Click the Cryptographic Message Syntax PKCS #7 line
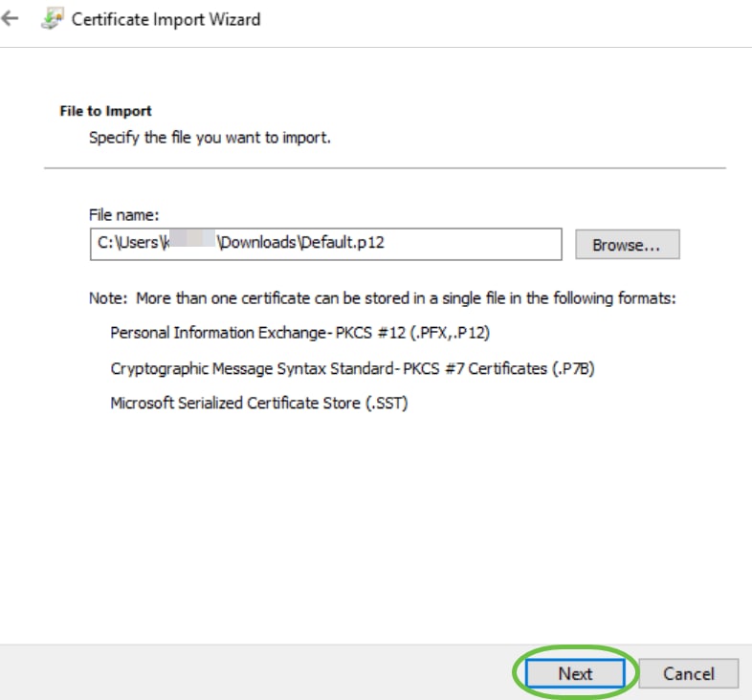The image size is (752, 700). click(352, 368)
